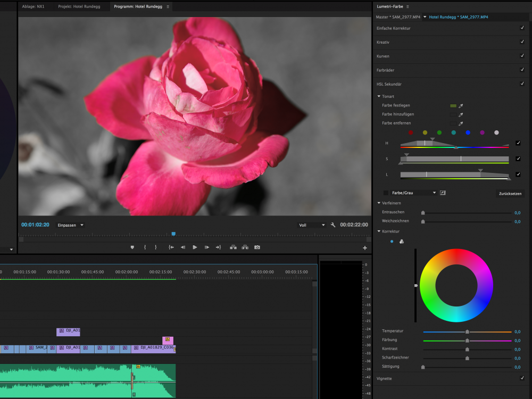Viewport: 532px width, 399px height.
Task: Uncheck the Vignette section checkbox
Action: pos(522,378)
